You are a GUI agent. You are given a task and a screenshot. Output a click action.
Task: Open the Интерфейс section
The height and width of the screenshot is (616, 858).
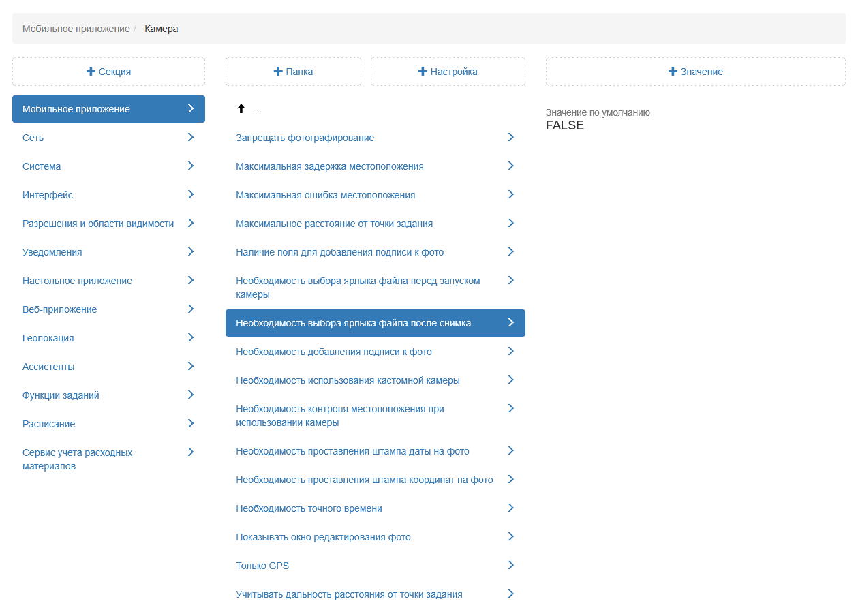48,195
